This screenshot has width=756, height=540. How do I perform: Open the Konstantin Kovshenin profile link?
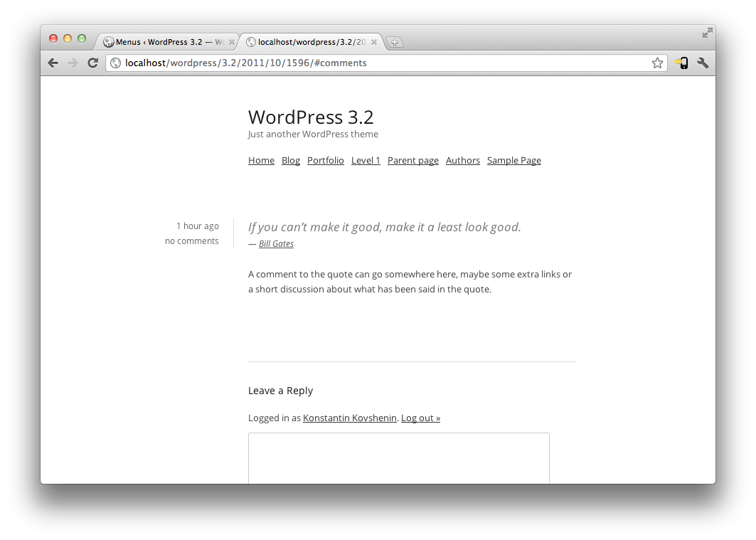click(x=350, y=418)
